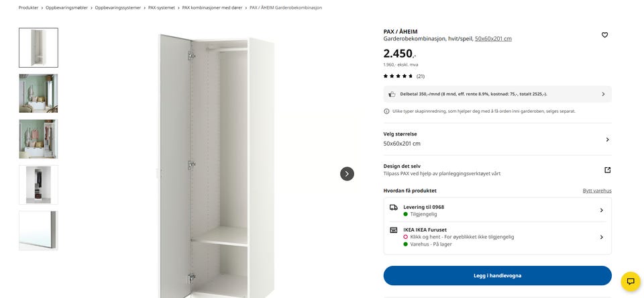Open Produkter breadcrumb link

(28, 7)
